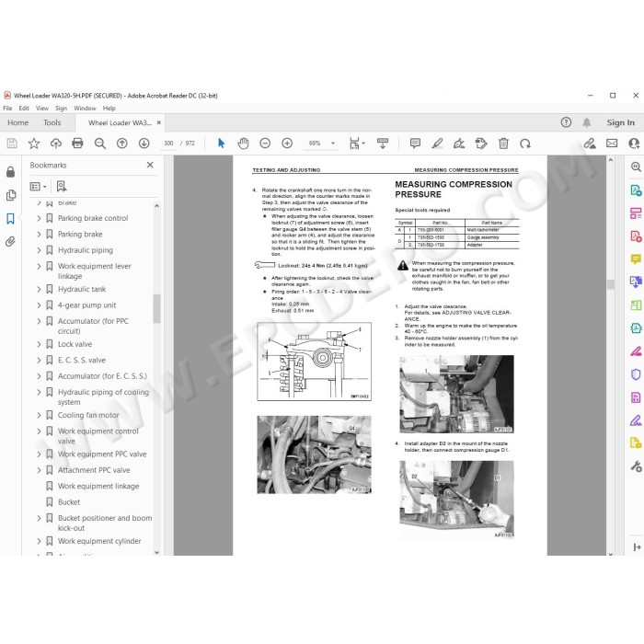Print the document using printer icon
The height and width of the screenshot is (644, 644).
pyautogui.click(x=77, y=144)
